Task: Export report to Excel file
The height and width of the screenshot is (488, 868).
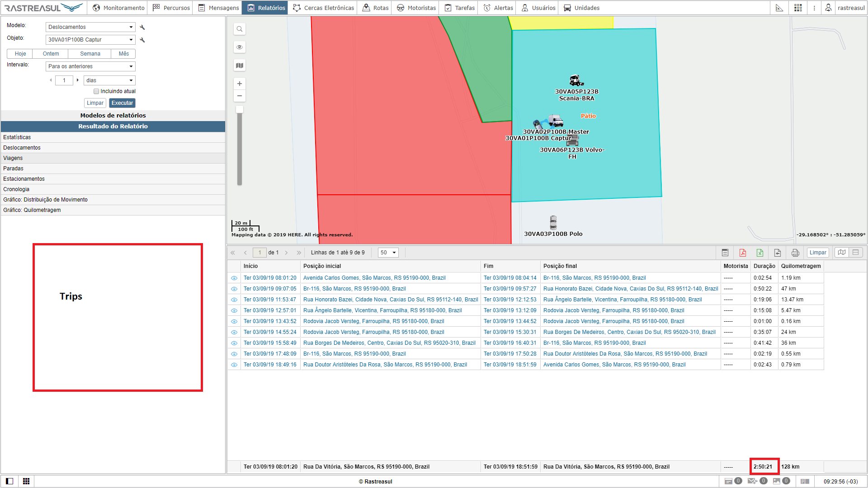Action: (760, 253)
